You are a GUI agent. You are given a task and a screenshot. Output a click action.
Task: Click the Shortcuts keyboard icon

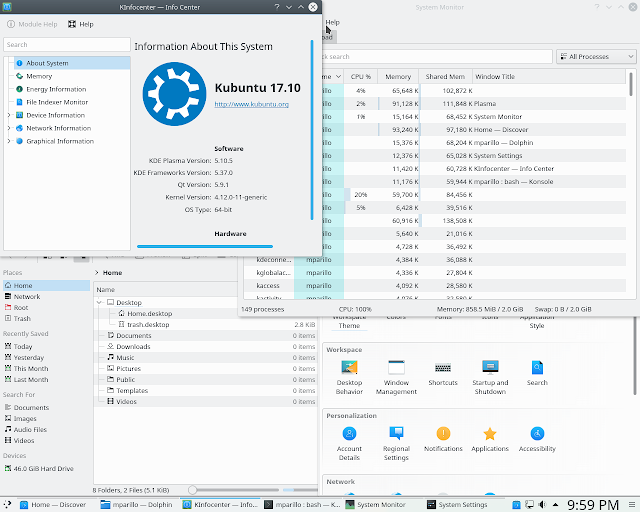443,367
